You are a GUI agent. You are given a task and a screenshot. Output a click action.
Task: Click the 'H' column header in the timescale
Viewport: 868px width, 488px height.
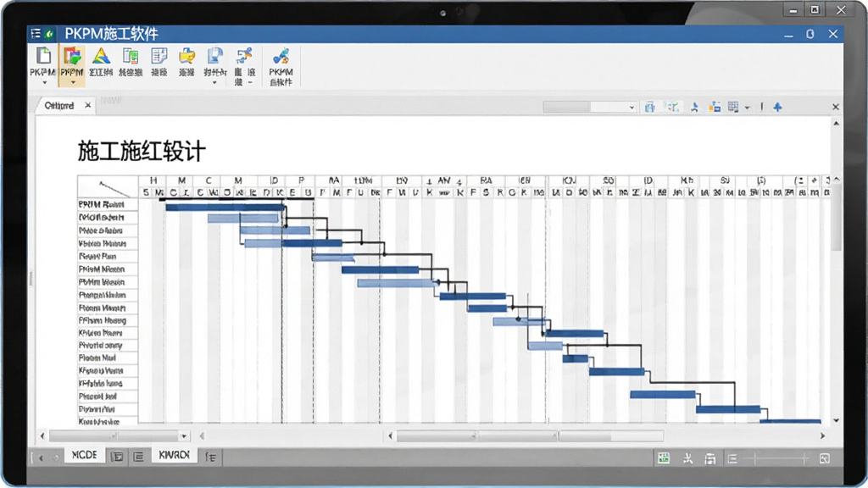[153, 180]
